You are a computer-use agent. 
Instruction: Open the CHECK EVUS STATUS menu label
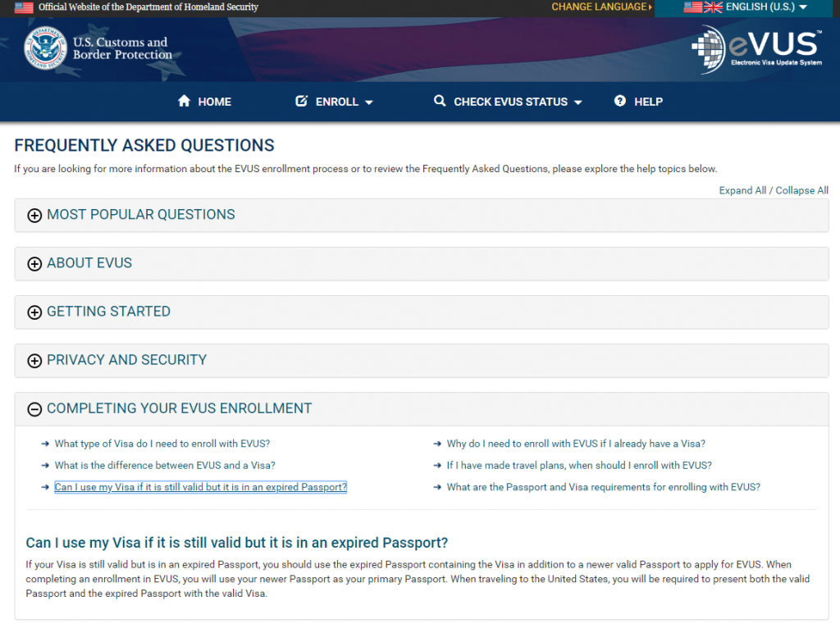point(510,102)
